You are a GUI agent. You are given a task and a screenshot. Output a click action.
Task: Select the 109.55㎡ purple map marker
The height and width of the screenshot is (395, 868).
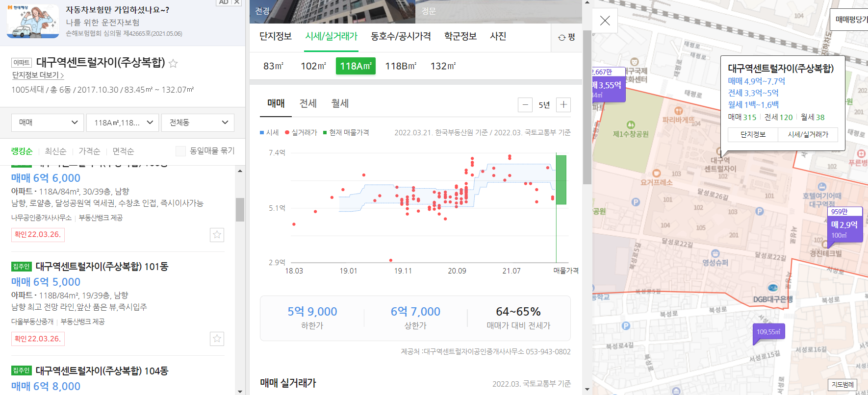point(768,332)
